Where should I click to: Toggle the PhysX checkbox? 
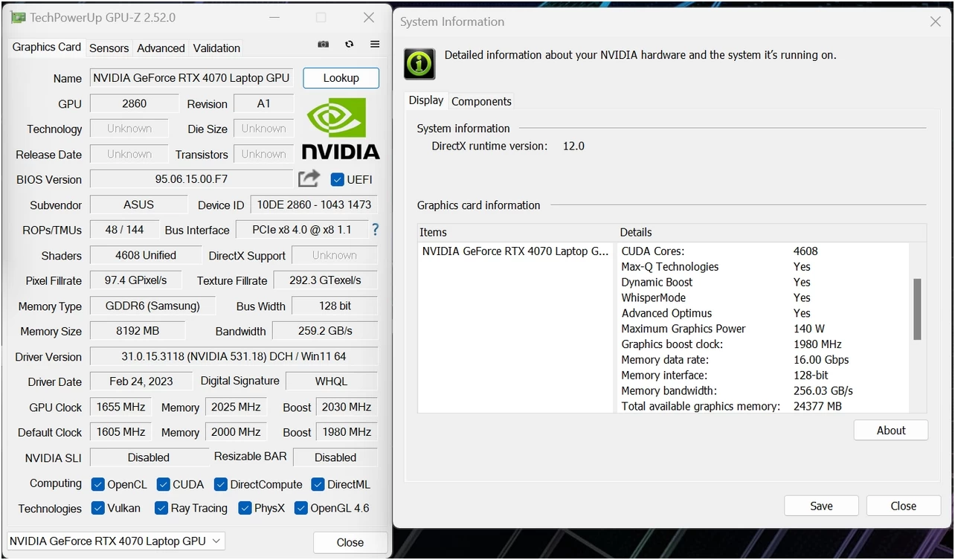245,508
